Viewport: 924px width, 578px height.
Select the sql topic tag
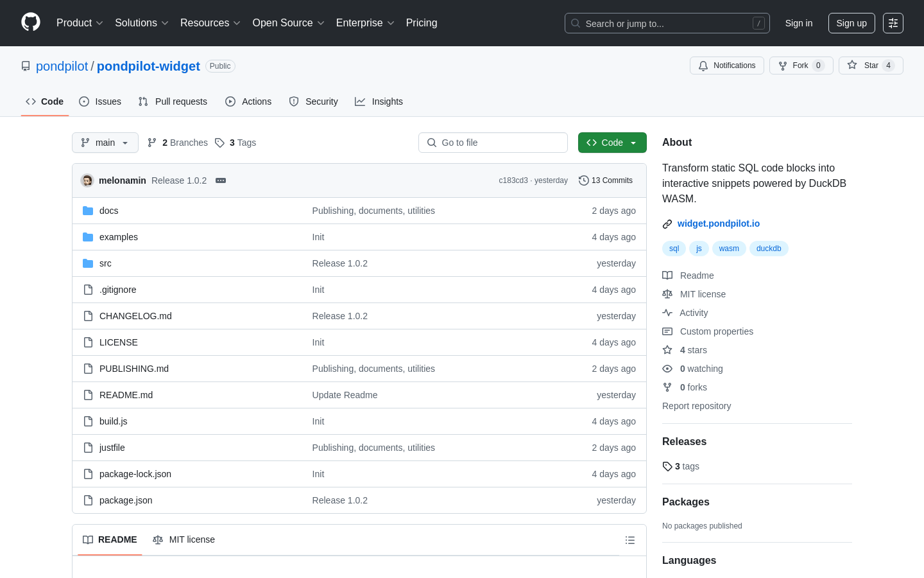click(x=674, y=249)
